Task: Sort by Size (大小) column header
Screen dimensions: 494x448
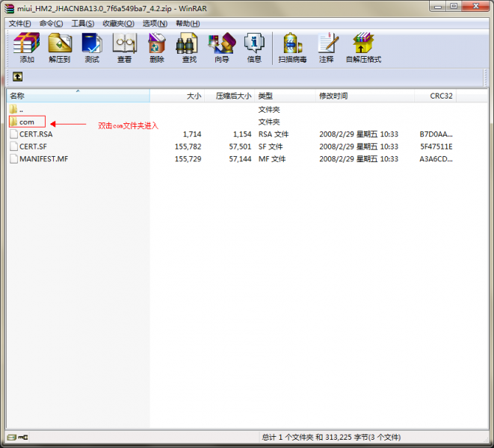Action: 177,96
